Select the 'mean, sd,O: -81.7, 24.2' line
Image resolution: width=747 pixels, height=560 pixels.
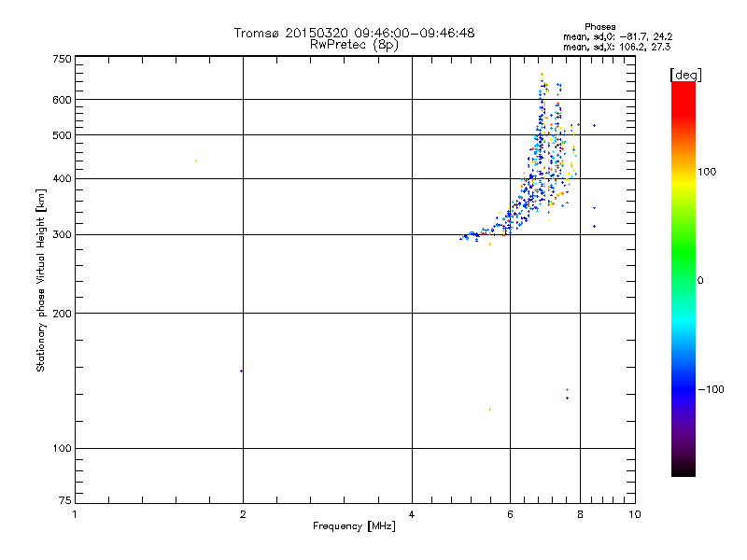coord(617,36)
